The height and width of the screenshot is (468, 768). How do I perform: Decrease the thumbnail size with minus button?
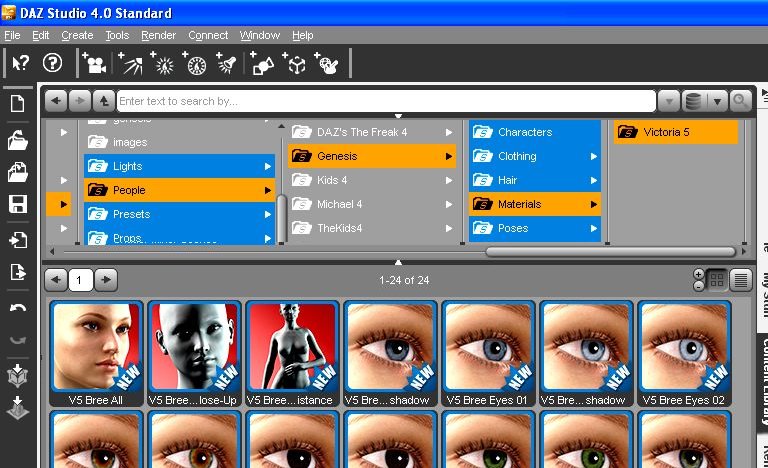tap(699, 286)
